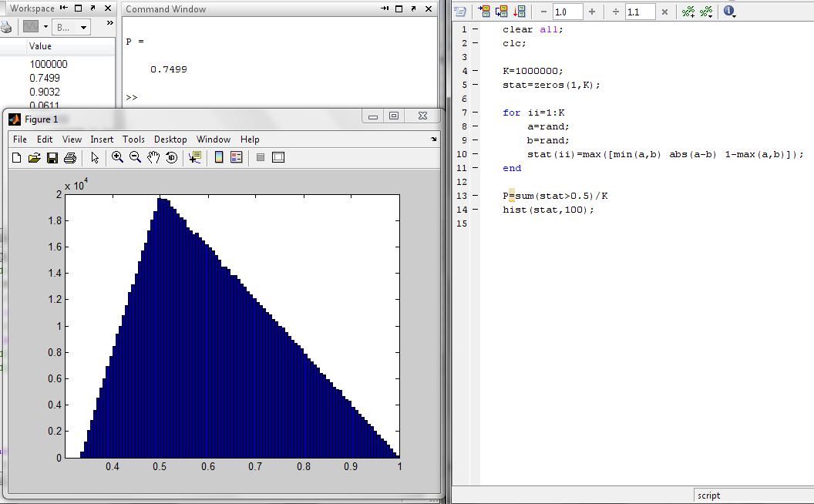Screen dimensions: 814x504
Task: Click the Save Figure floppy icon
Action: click(52, 157)
